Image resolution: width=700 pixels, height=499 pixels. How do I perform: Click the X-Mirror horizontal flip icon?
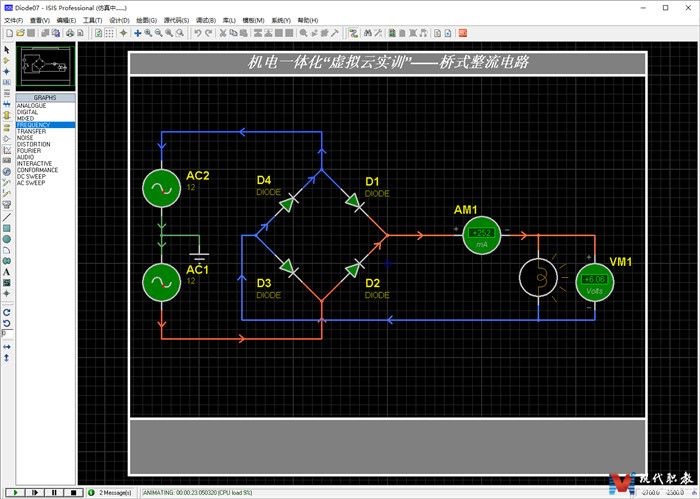pyautogui.click(x=7, y=347)
